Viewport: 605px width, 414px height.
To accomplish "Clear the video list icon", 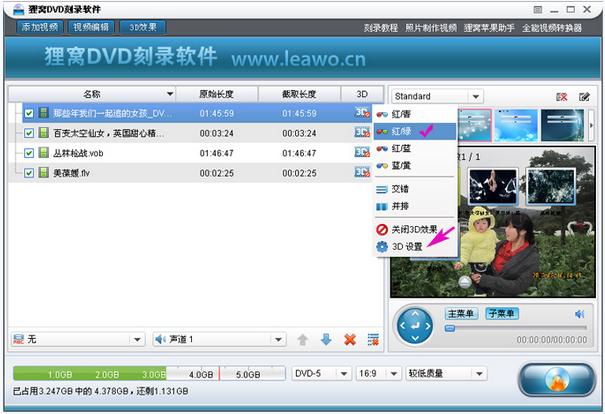I will coord(373,340).
